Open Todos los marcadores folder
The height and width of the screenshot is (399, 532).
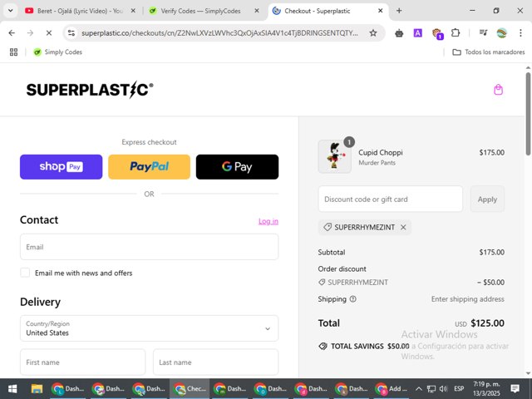(x=489, y=52)
